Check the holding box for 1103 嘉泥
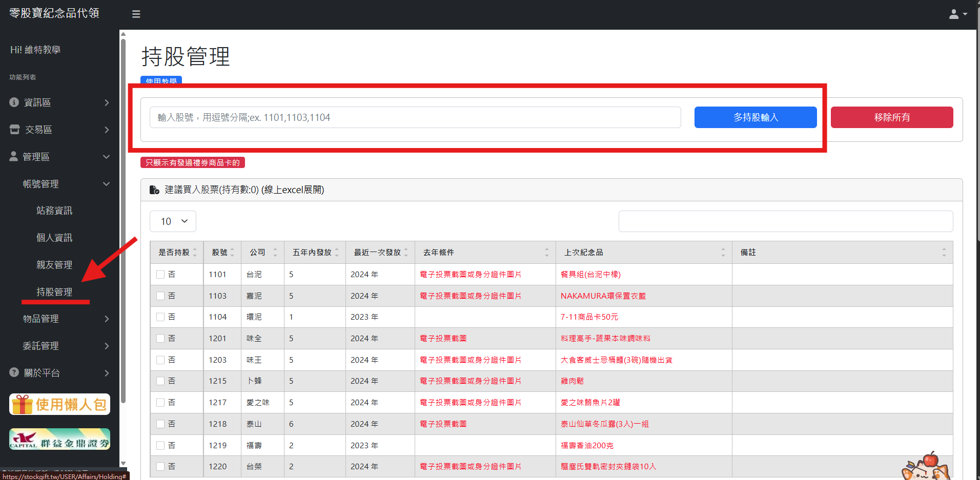 coord(160,296)
